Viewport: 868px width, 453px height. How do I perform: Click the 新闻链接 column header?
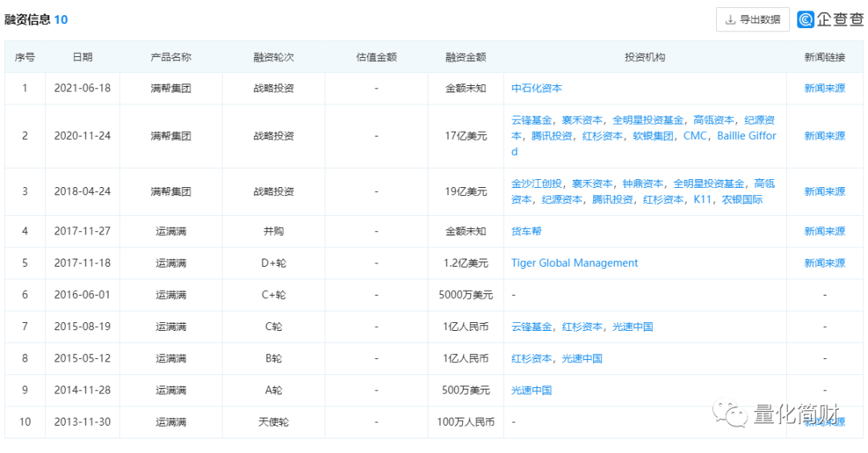coord(825,57)
